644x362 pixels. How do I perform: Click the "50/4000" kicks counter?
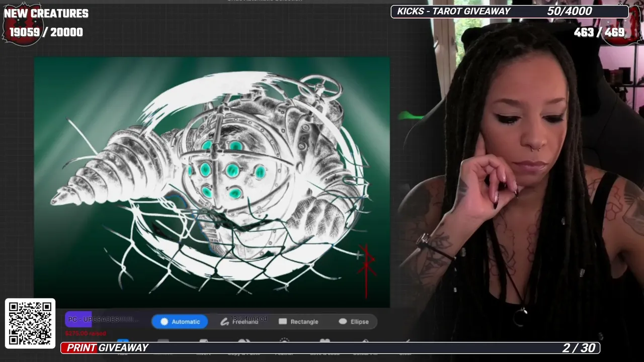(x=570, y=11)
